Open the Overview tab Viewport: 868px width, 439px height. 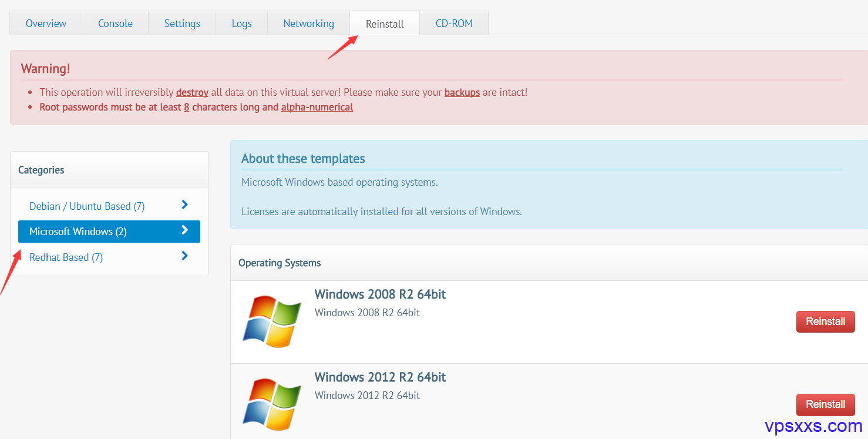[x=46, y=24]
